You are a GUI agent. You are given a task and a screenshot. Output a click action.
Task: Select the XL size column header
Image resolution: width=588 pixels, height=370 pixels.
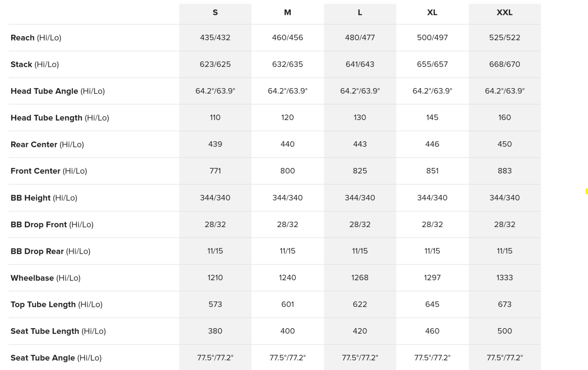pyautogui.click(x=432, y=13)
